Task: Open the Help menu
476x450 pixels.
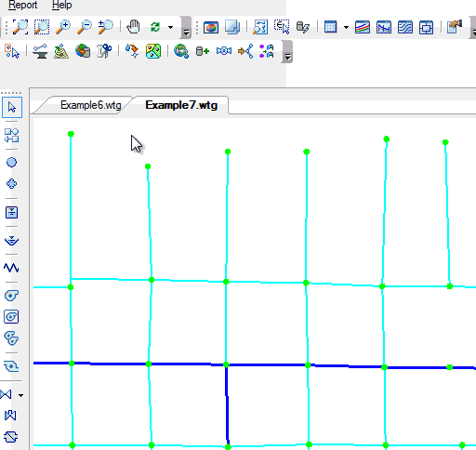Action: click(61, 5)
